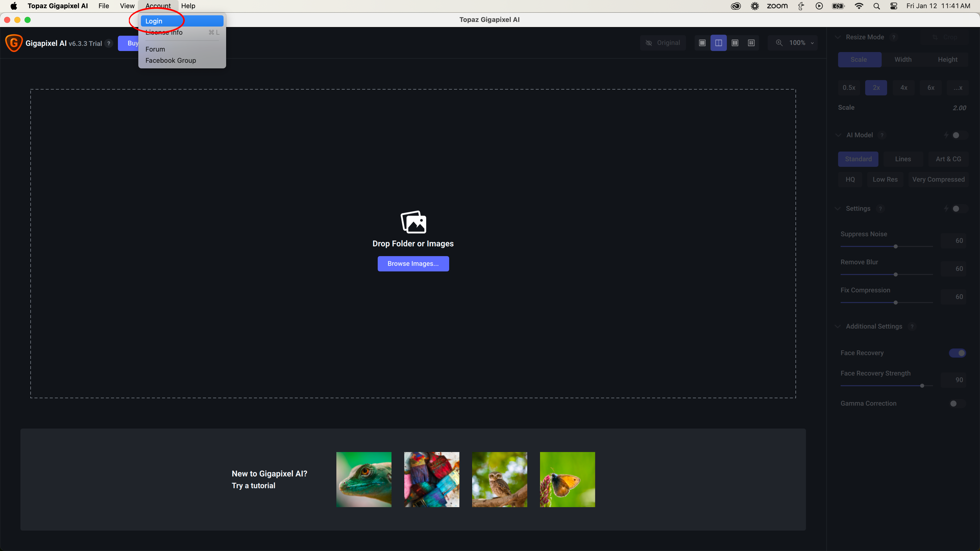Click the Gigapixel AI logo icon
The width and height of the screenshot is (980, 551).
click(14, 43)
